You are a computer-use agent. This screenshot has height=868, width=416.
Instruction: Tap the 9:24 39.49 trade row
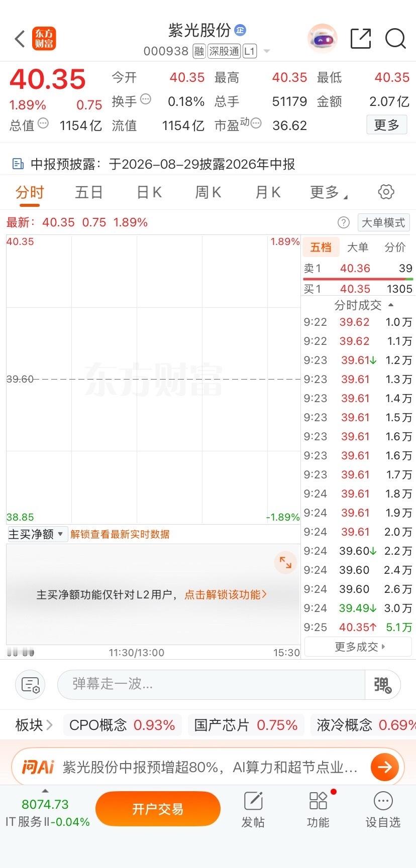[358, 608]
